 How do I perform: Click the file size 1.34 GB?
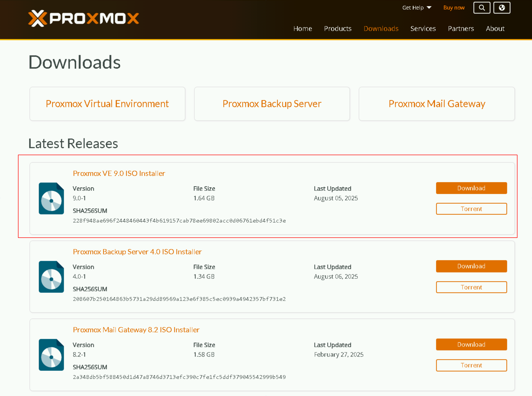(204, 277)
